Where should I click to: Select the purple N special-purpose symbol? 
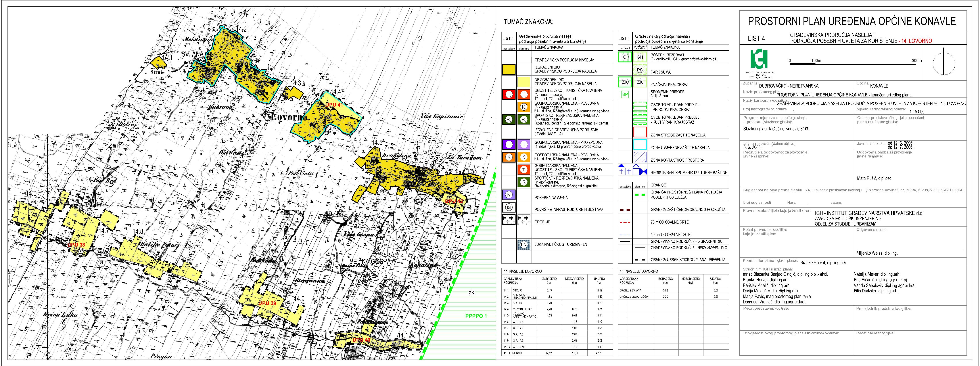point(509,195)
